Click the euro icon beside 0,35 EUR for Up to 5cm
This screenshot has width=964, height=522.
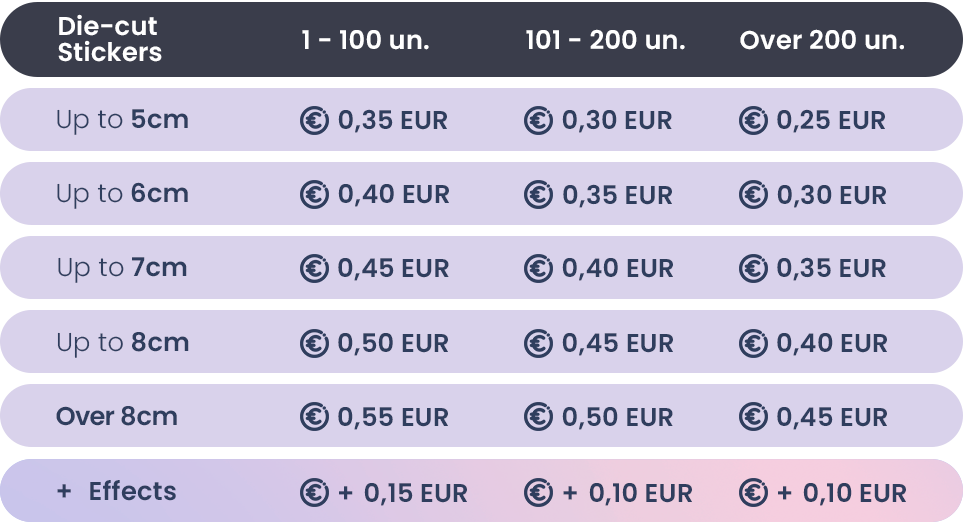315,121
